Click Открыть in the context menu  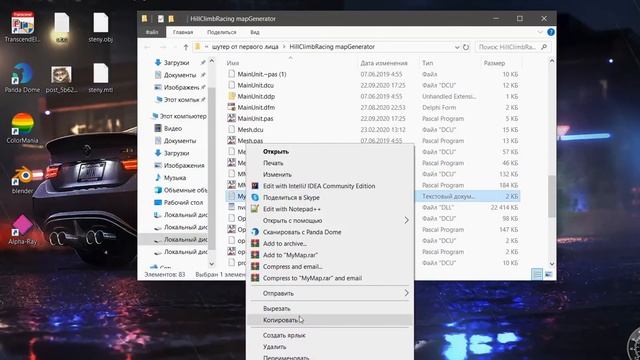[276, 151]
